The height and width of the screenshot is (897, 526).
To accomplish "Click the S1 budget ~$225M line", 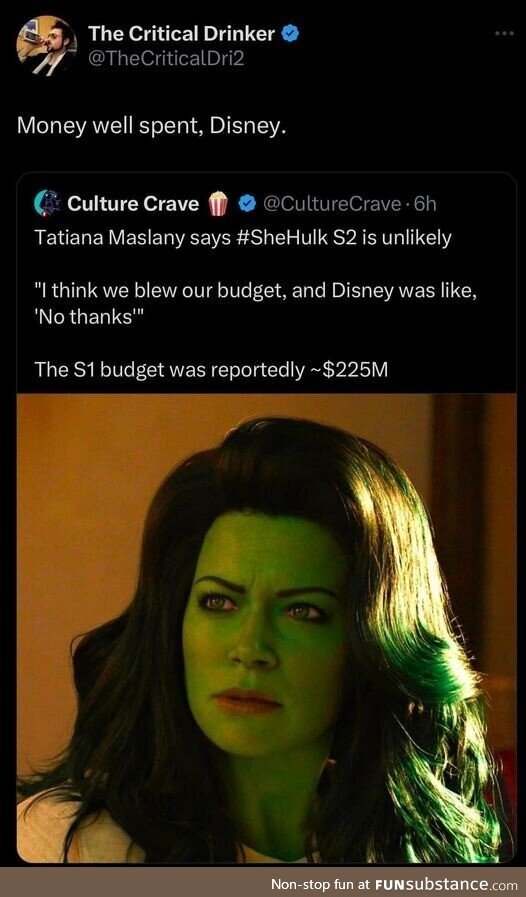I will pyautogui.click(x=211, y=370).
